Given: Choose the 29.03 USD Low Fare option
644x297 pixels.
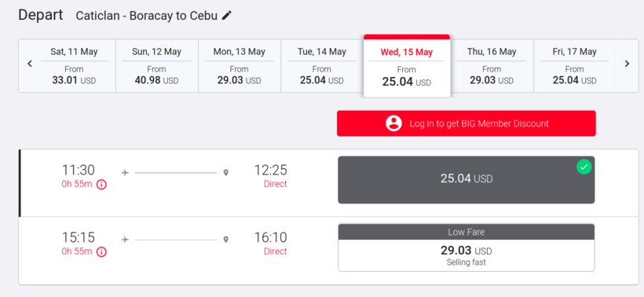Looking at the screenshot, I should [x=467, y=247].
